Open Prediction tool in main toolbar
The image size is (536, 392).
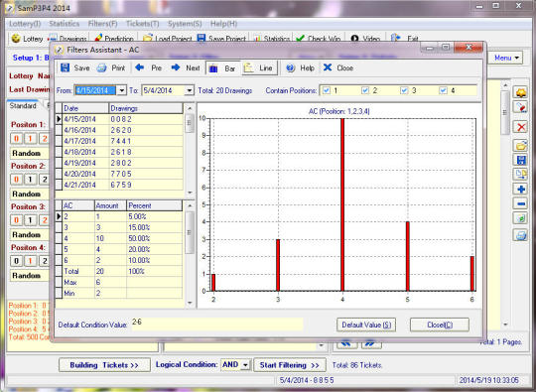114,39
